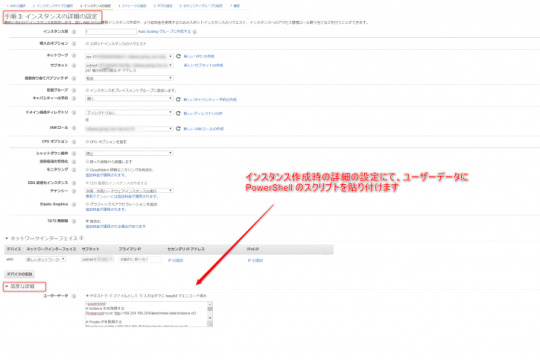540x360 pixels.
Task: Click the info icon beside インスタンス数
Action: tap(74, 32)
